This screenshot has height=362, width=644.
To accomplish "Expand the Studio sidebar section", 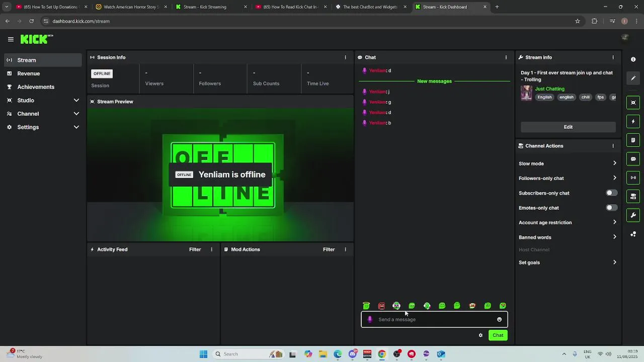I will click(x=43, y=100).
